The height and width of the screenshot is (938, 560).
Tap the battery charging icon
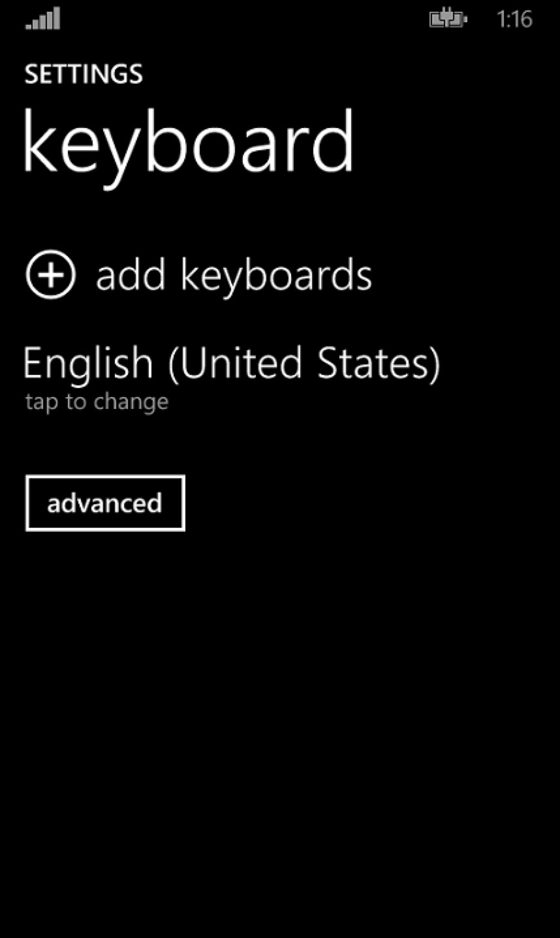coord(448,19)
